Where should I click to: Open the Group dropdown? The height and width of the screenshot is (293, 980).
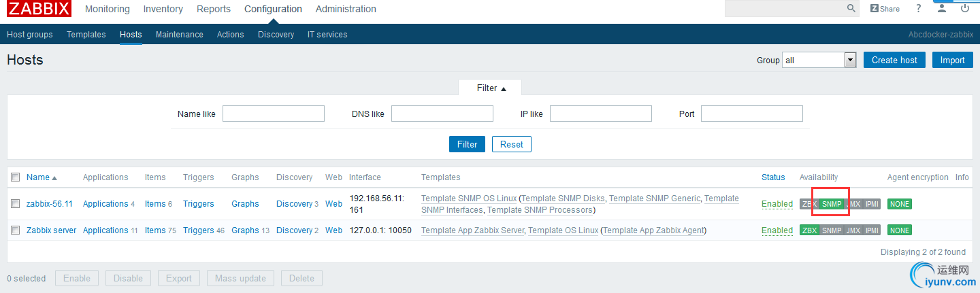click(x=819, y=60)
